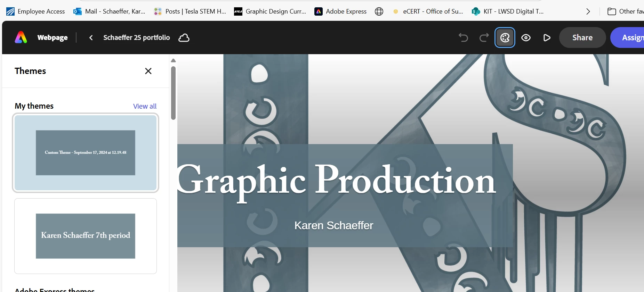Close the Themes panel

point(148,71)
